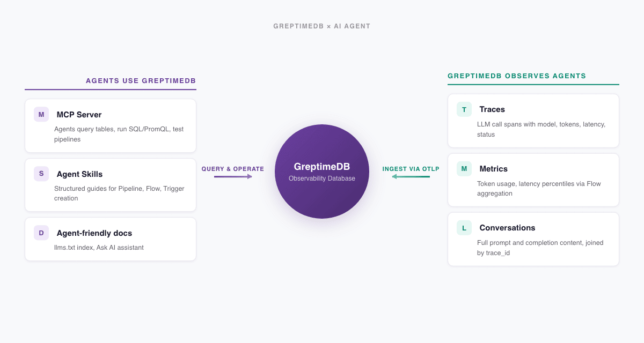Open the Agent Skills card heading
This screenshot has width=644, height=343.
point(79,174)
